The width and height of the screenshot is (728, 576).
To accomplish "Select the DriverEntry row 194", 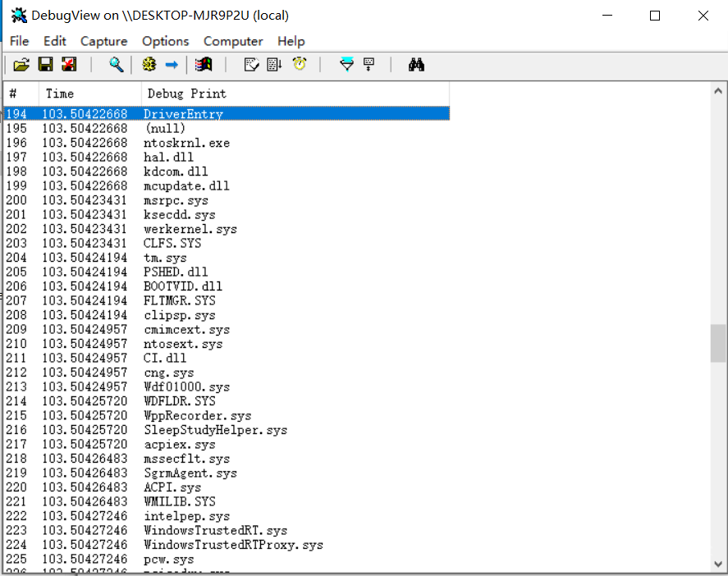I will click(x=227, y=114).
